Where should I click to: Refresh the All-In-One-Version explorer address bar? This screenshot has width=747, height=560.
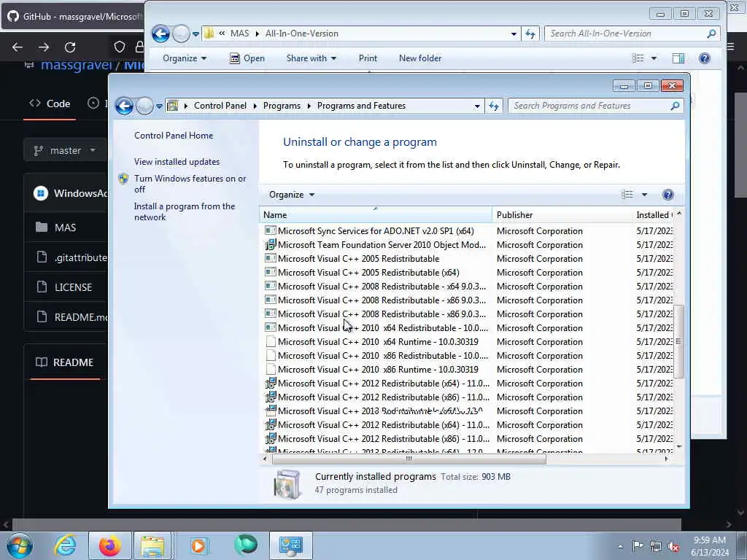530,34
